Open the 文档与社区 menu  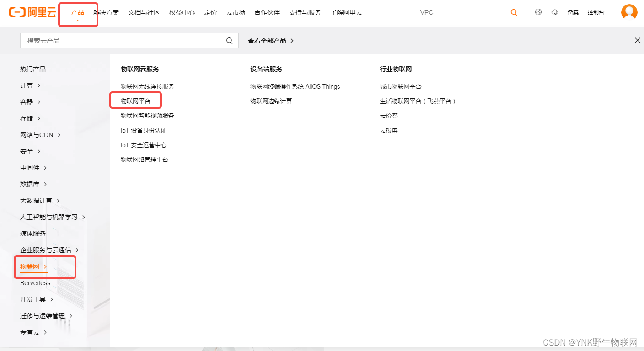click(x=144, y=12)
